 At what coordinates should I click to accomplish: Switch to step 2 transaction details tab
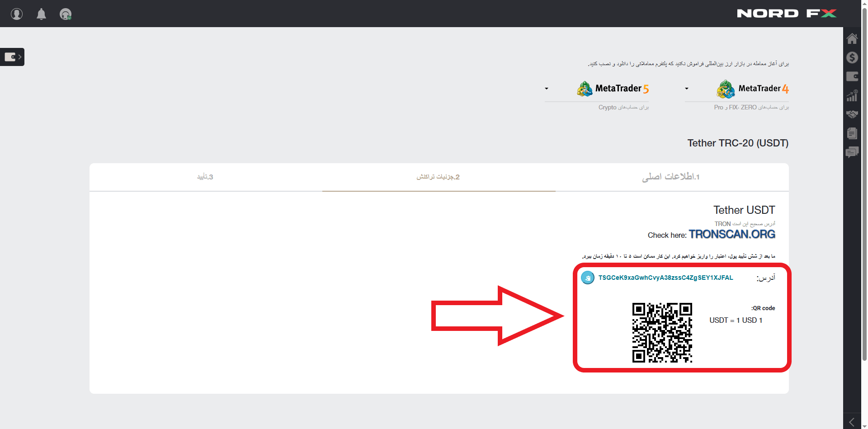(x=439, y=177)
